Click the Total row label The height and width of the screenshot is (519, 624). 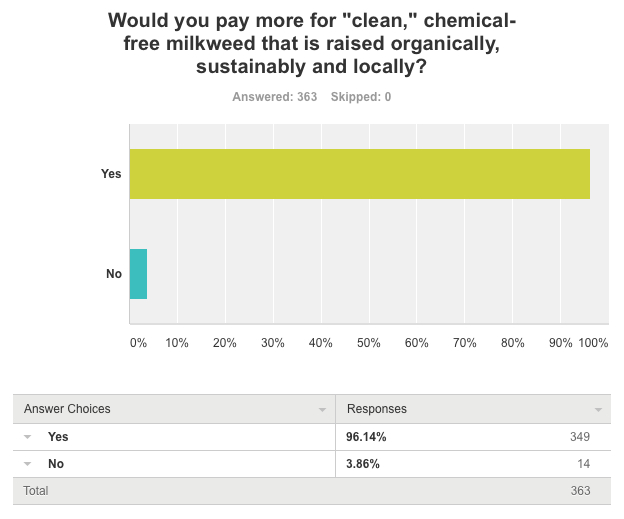pos(36,491)
